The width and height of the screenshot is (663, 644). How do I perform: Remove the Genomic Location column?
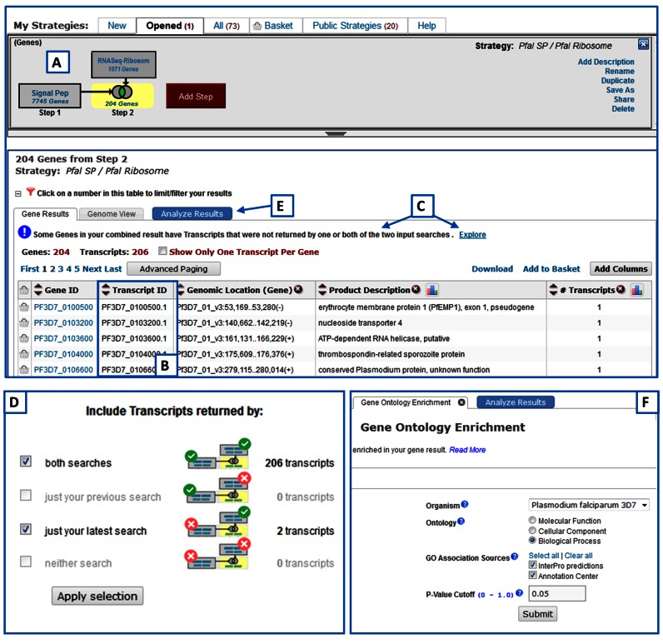(x=298, y=289)
